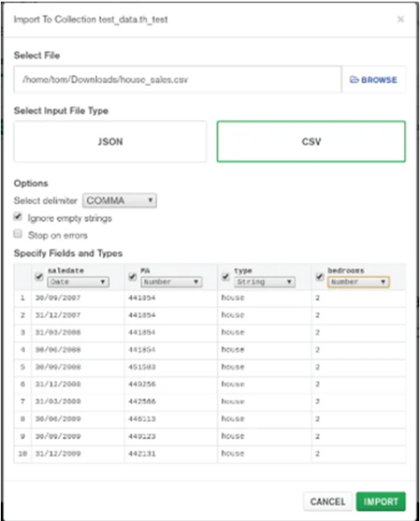
Task: Close the import dialog with X
Action: point(401,19)
